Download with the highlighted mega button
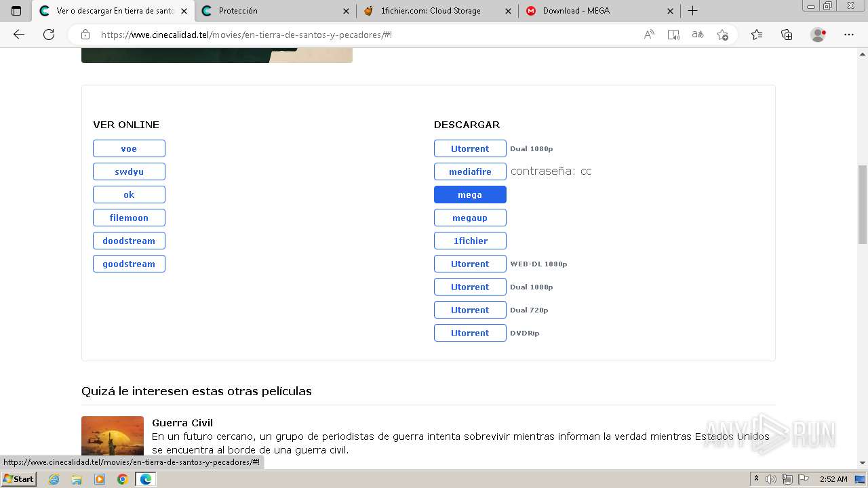Screen dimensions: 868x488 click(x=470, y=195)
